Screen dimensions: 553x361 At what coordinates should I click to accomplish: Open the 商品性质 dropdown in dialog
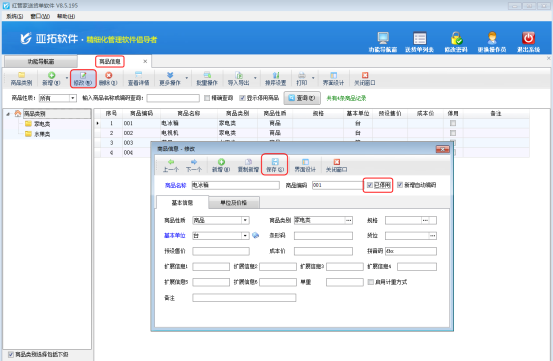pyautogui.click(x=245, y=220)
